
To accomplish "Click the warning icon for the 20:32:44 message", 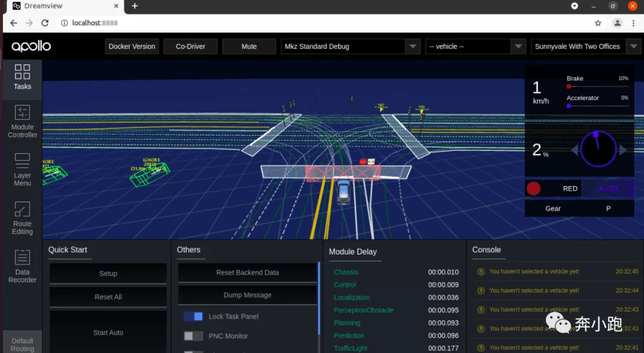I will point(481,290).
